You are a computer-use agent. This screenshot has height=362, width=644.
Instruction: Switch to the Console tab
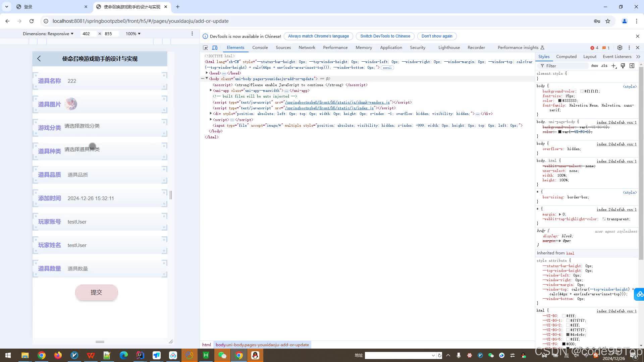pyautogui.click(x=260, y=48)
